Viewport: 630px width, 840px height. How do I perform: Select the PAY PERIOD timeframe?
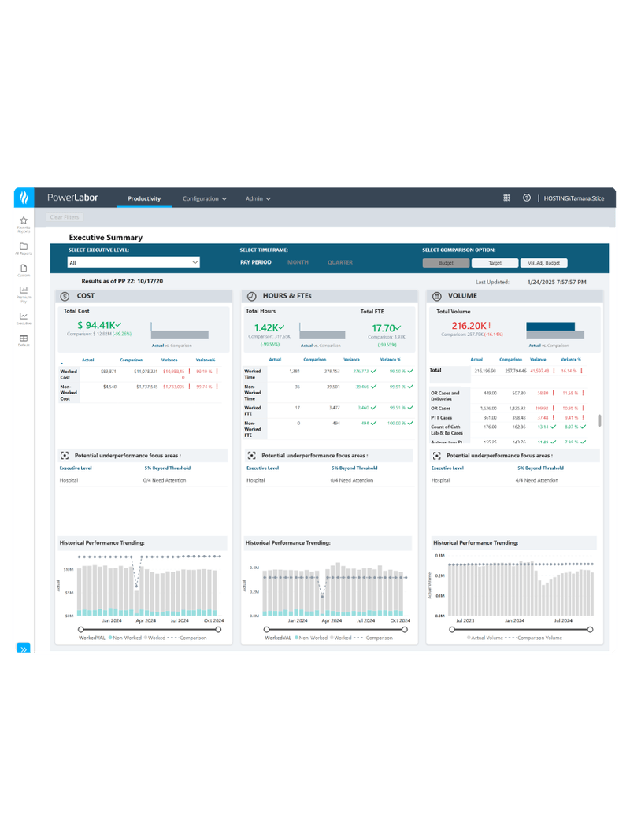point(255,262)
